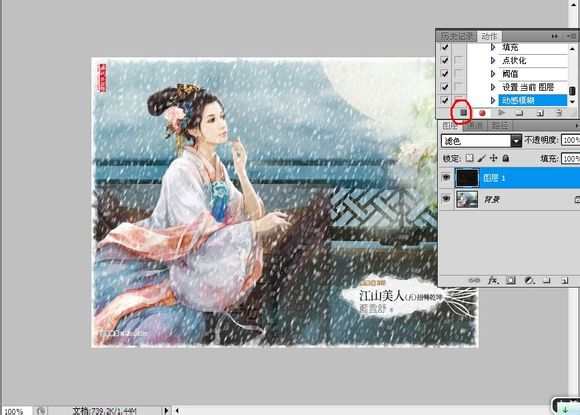This screenshot has width=580, height=415.
Task: Click horizontal scrollbar left arrow
Action: click(x=177, y=410)
